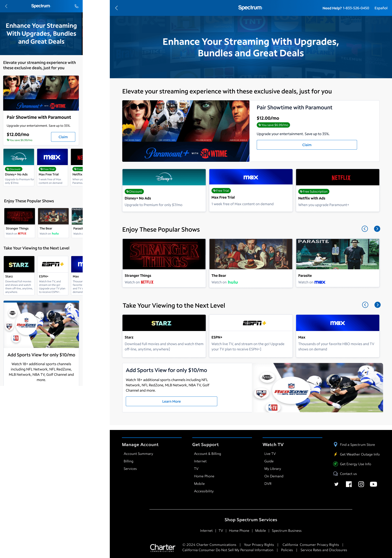Click the ESPN+ logo banner in desktop view
This screenshot has height=558, width=392.
pos(251,323)
